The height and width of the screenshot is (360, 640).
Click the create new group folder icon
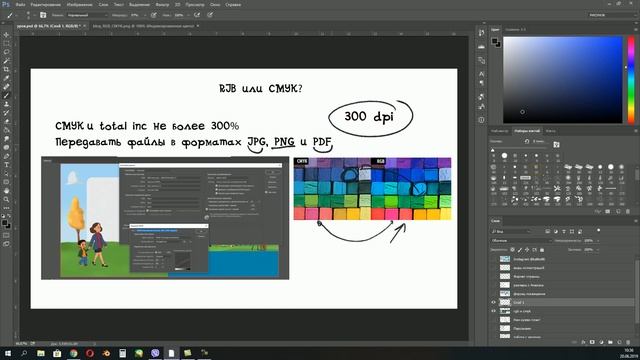610,342
